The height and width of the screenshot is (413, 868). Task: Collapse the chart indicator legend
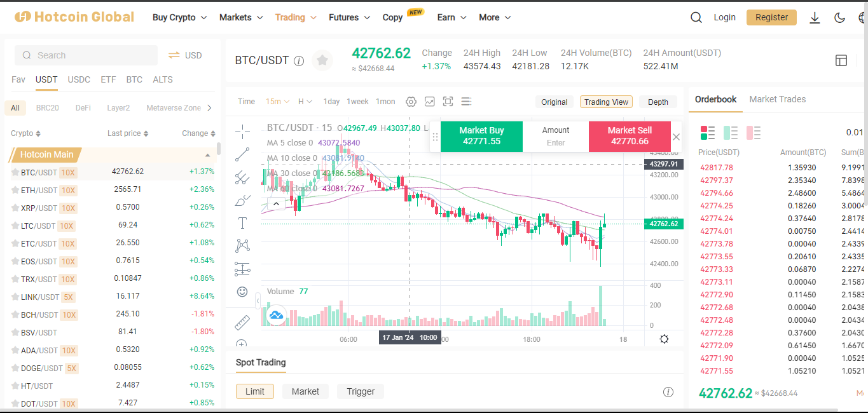tap(277, 203)
